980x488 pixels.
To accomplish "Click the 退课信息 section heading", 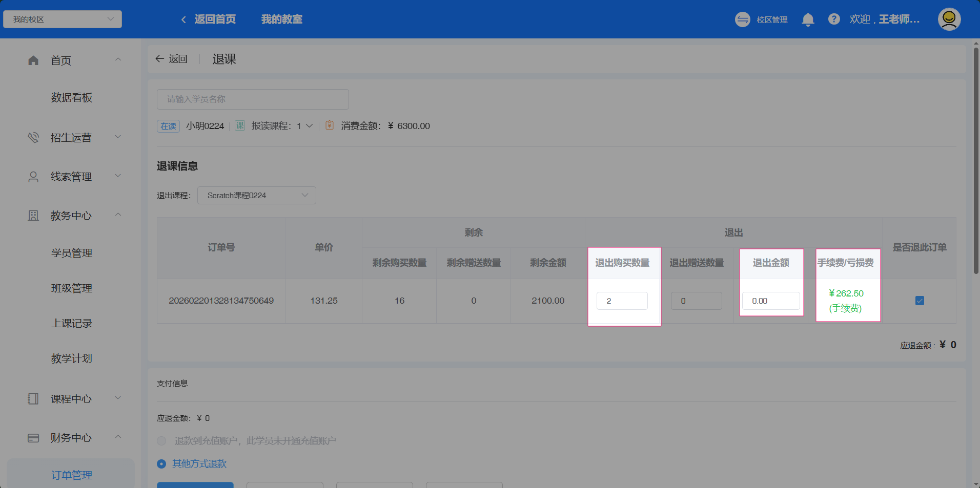I will coord(177,166).
